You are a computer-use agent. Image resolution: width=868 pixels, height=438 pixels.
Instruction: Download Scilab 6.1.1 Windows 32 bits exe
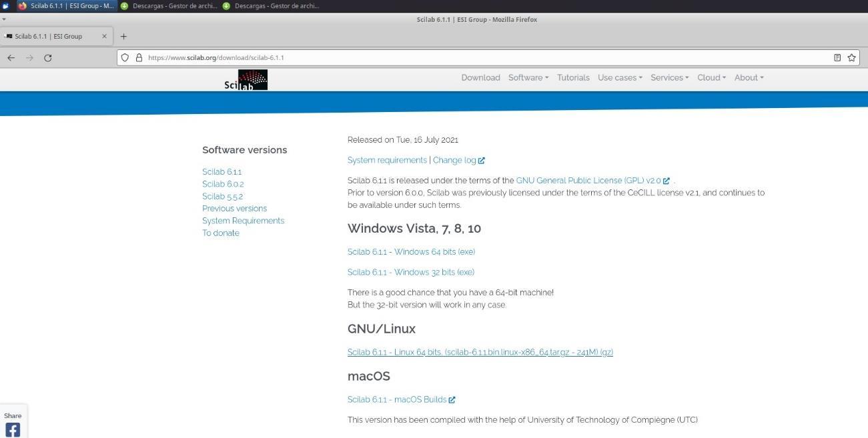(411, 272)
